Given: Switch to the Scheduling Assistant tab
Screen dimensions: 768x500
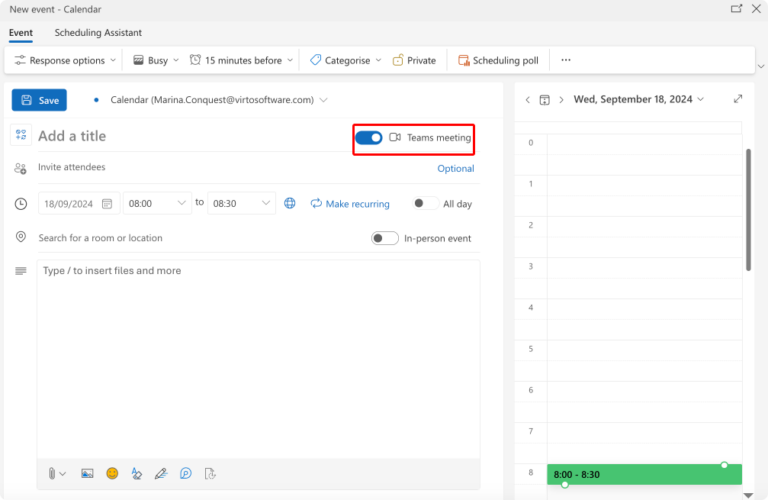Looking at the screenshot, I should click(x=98, y=33).
